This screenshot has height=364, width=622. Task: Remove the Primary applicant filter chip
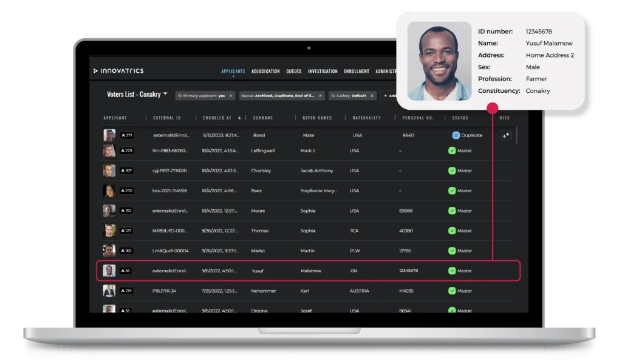(230, 96)
